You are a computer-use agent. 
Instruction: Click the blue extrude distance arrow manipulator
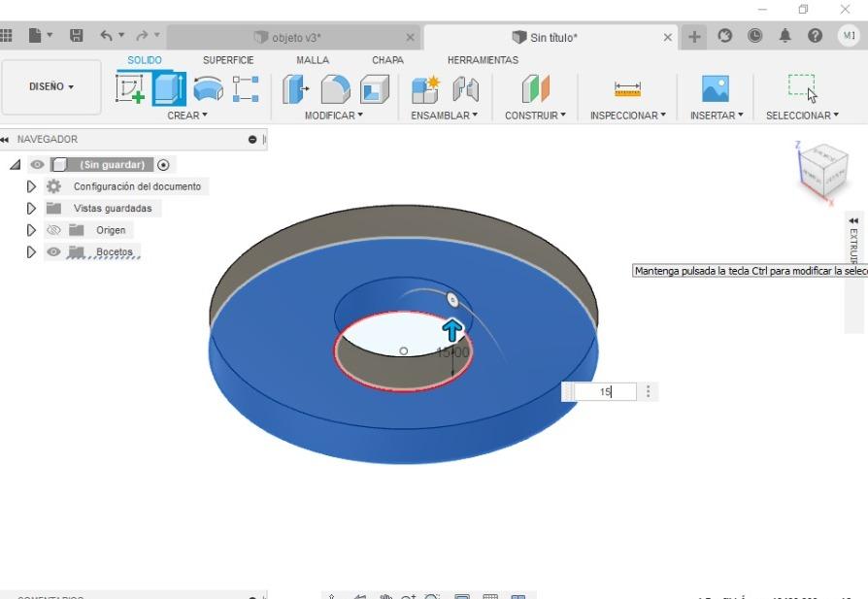coord(452,330)
